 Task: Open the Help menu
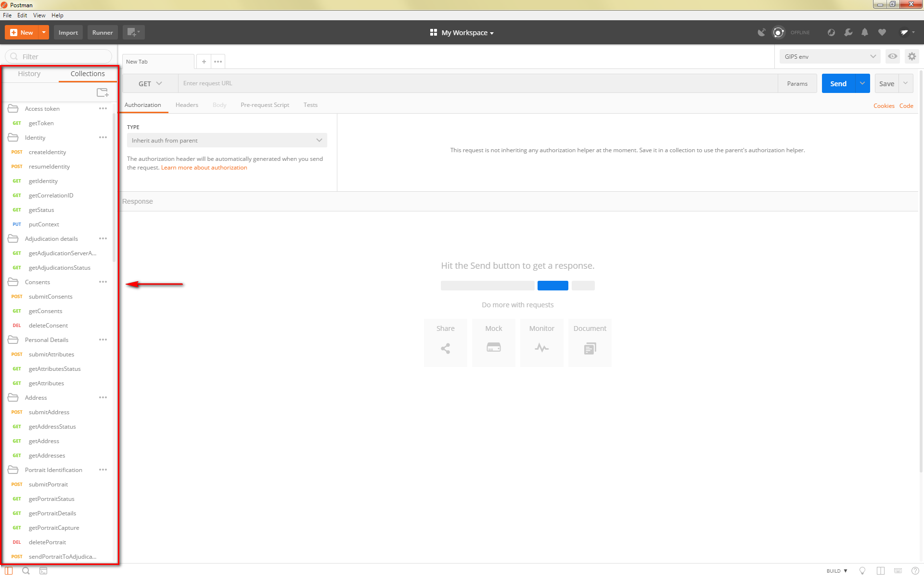(57, 15)
